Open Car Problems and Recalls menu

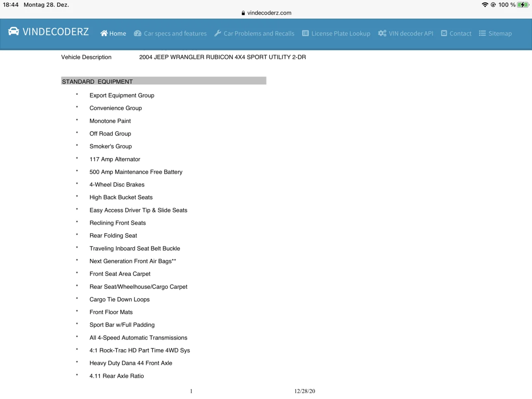point(254,33)
